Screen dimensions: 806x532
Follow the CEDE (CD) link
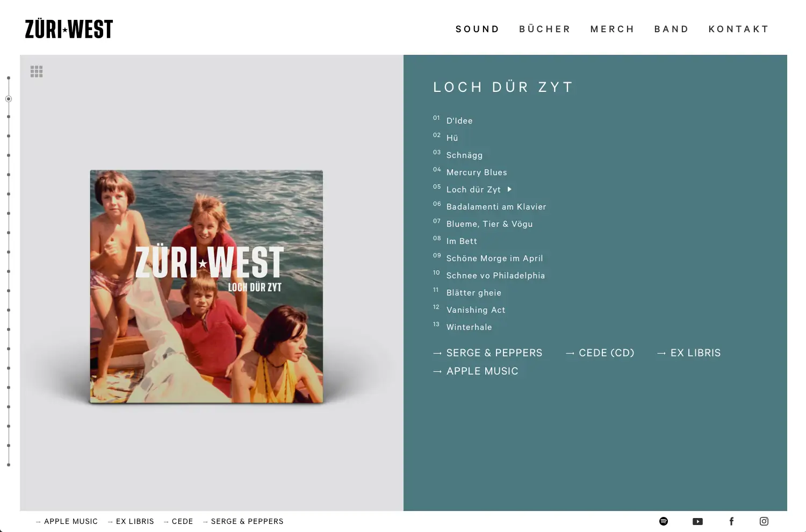click(x=600, y=353)
